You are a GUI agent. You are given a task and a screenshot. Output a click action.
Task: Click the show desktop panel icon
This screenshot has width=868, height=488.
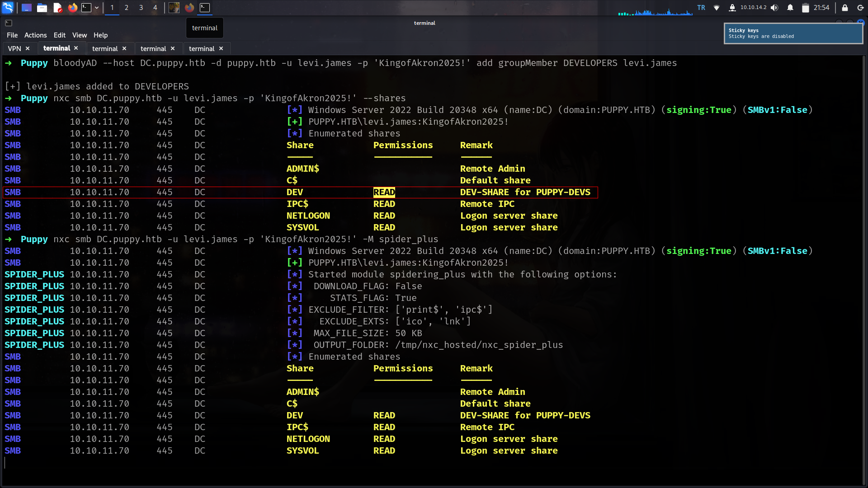(x=27, y=7)
